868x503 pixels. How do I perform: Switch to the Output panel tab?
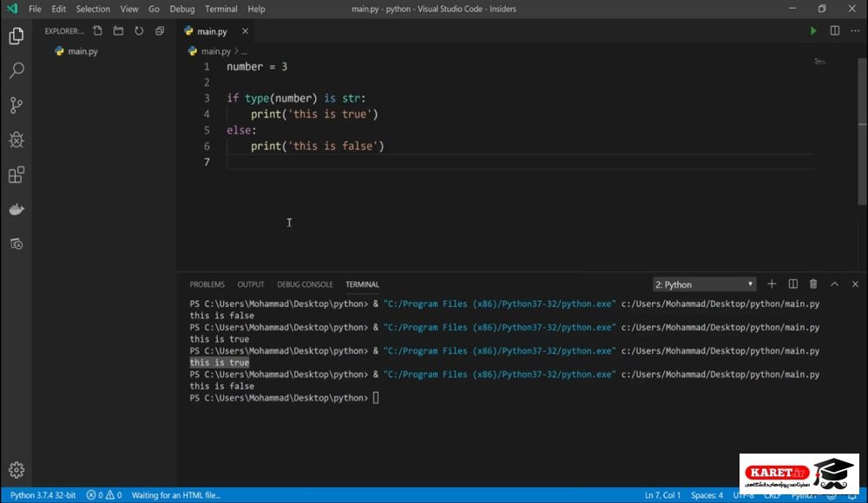(251, 284)
